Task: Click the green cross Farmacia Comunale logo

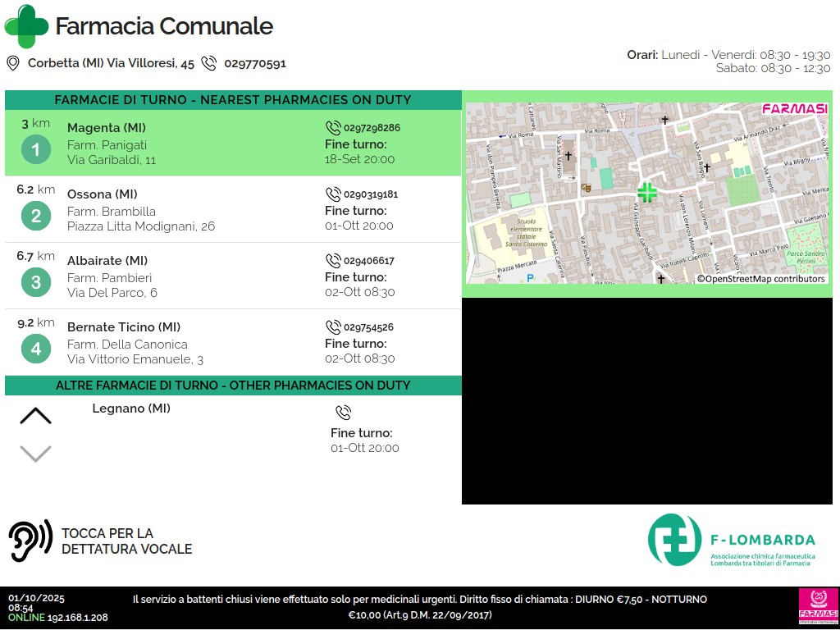Action: (26, 26)
